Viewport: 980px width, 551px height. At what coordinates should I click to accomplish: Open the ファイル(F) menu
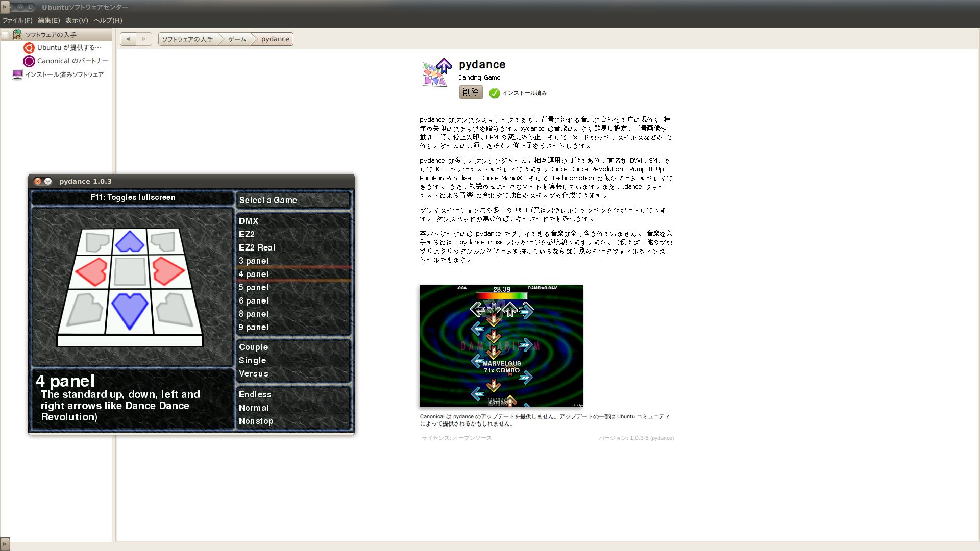click(17, 20)
